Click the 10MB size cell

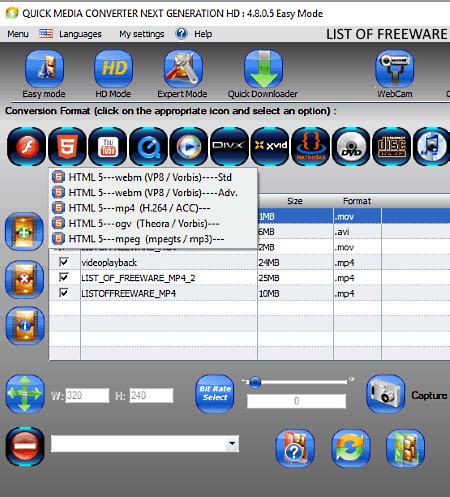pyautogui.click(x=295, y=293)
